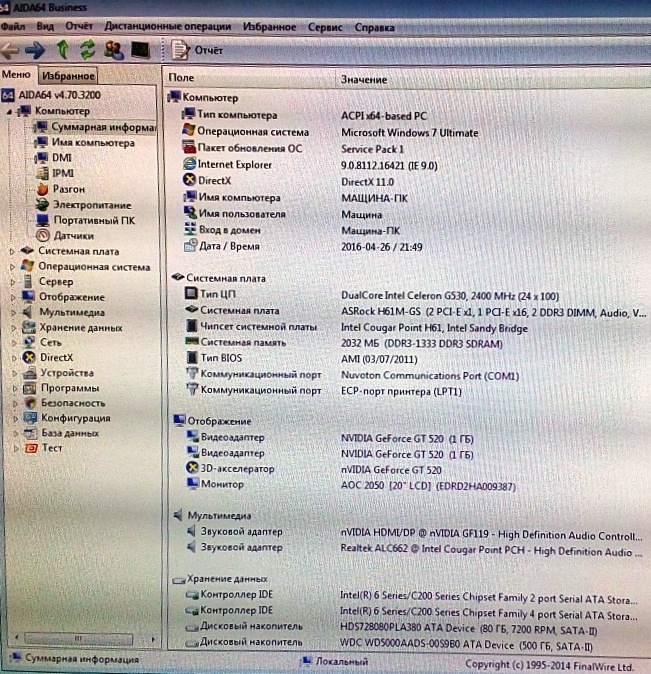Expand the Сеть tree node

(14, 343)
